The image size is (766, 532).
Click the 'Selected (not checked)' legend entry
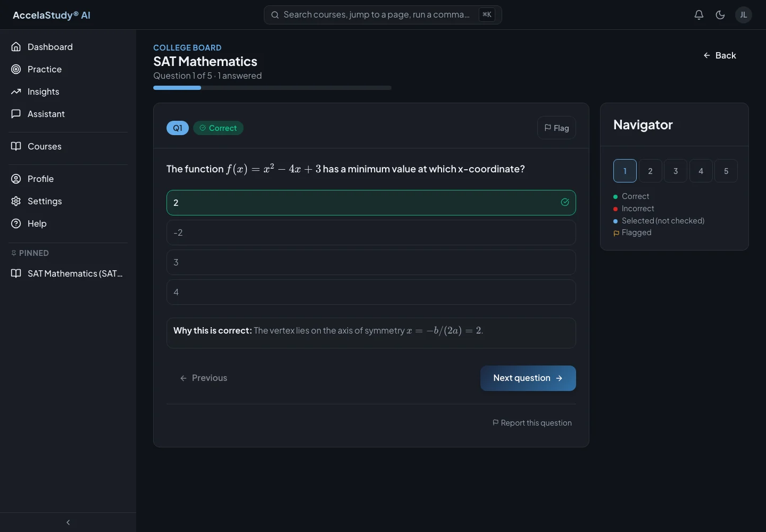(659, 221)
